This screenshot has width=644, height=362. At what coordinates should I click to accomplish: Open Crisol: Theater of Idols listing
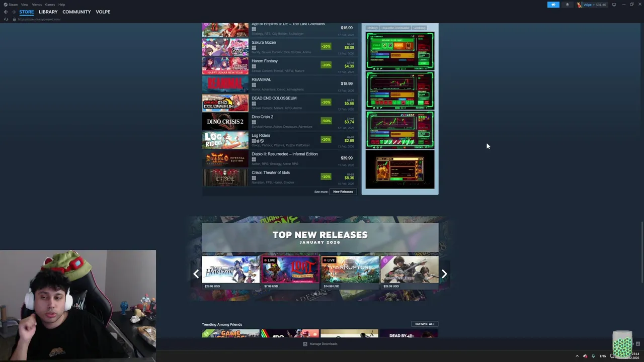(x=280, y=177)
